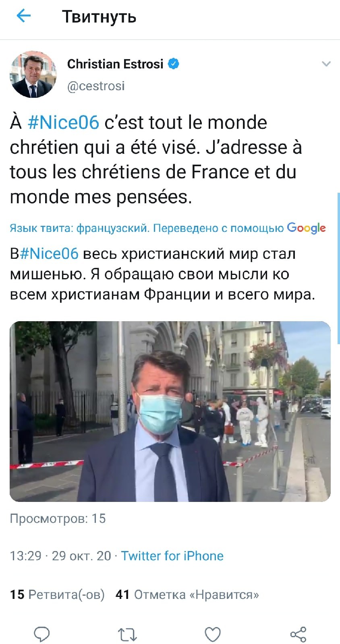Click the Твитнуть header title

(x=99, y=17)
